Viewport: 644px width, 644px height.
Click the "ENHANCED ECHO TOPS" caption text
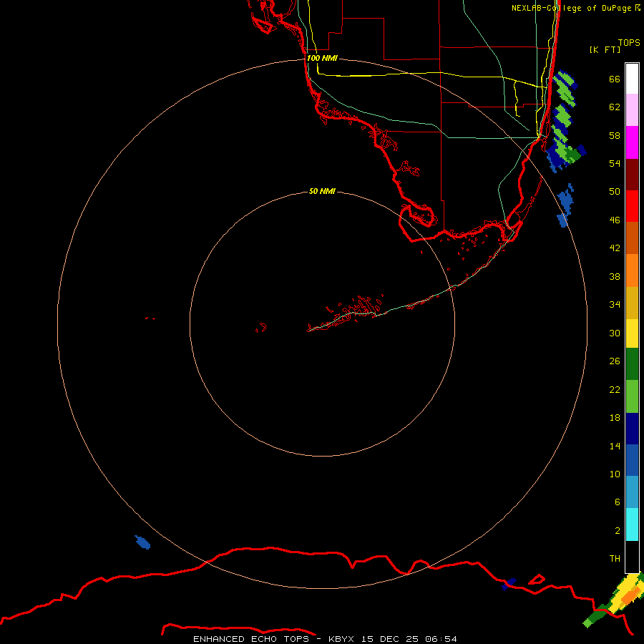pyautogui.click(x=251, y=639)
